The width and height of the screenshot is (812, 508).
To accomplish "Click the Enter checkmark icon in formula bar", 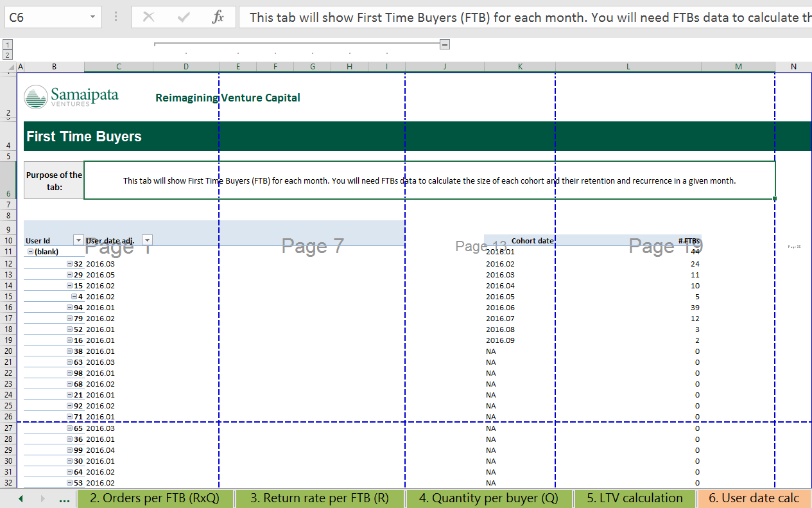I will click(184, 17).
